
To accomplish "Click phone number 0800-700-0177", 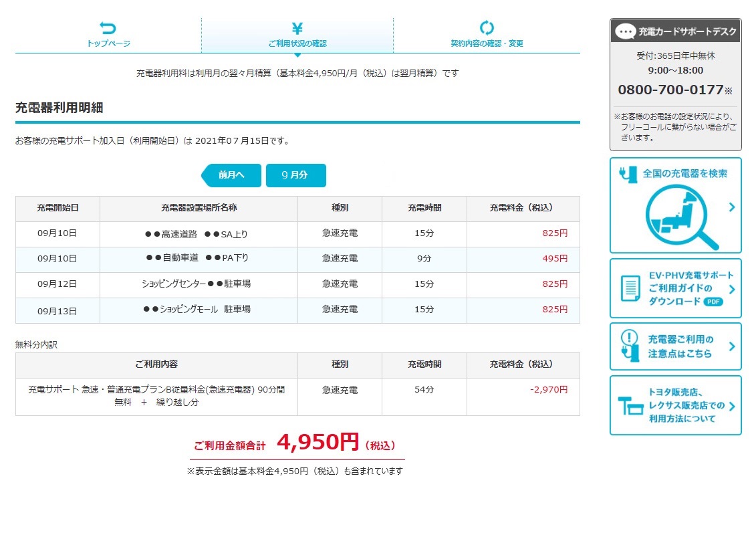I will [670, 90].
